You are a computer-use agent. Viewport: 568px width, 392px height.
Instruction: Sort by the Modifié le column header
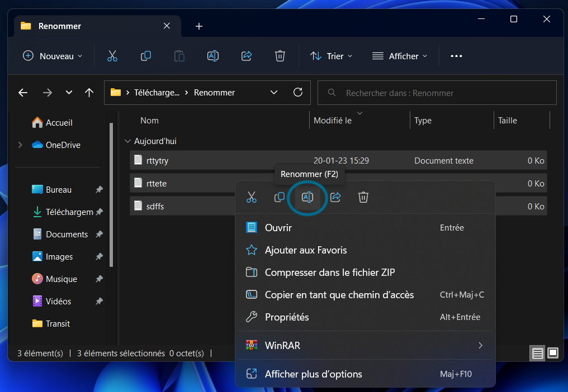coord(333,121)
